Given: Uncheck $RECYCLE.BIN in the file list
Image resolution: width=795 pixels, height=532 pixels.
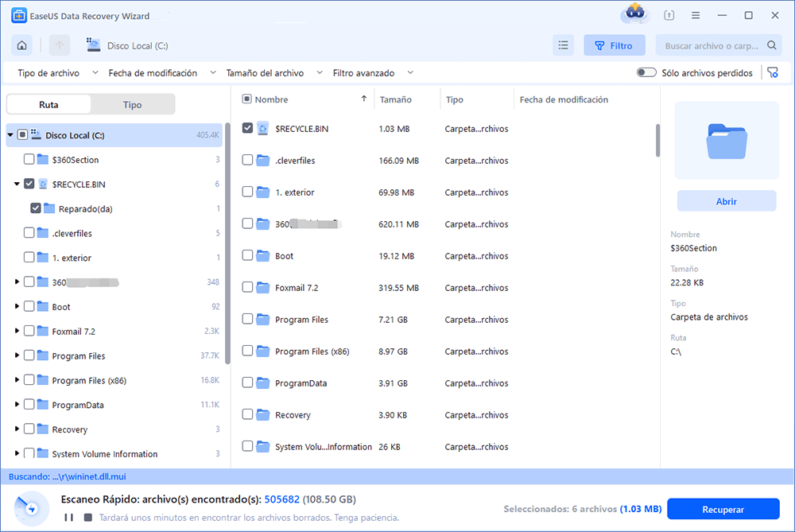Looking at the screenshot, I should (247, 128).
